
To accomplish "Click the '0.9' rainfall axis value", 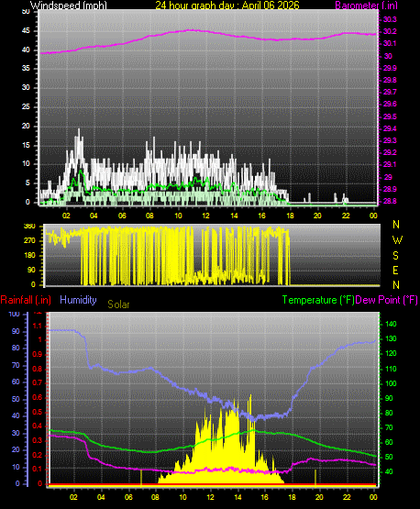I will point(38,354).
